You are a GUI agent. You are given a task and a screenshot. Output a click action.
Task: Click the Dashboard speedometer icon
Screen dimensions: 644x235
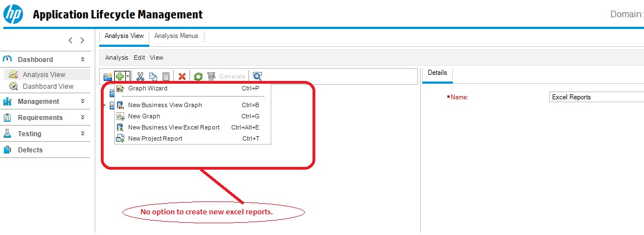click(x=8, y=59)
